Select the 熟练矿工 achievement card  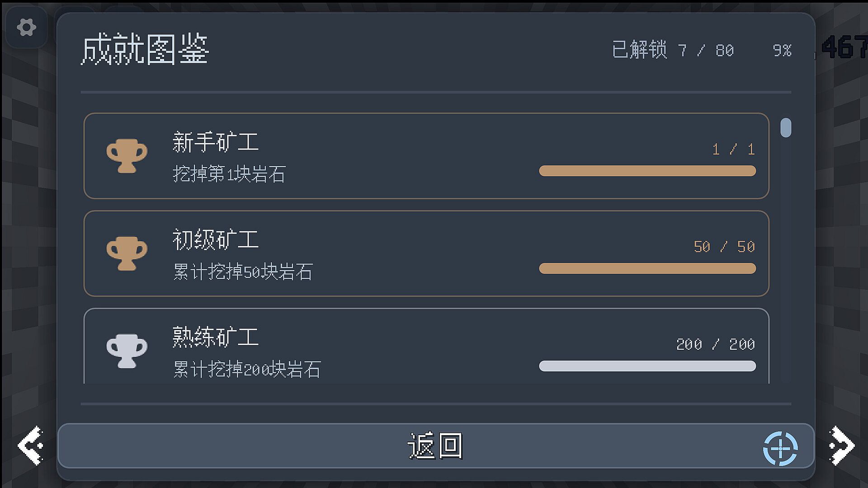tap(426, 346)
